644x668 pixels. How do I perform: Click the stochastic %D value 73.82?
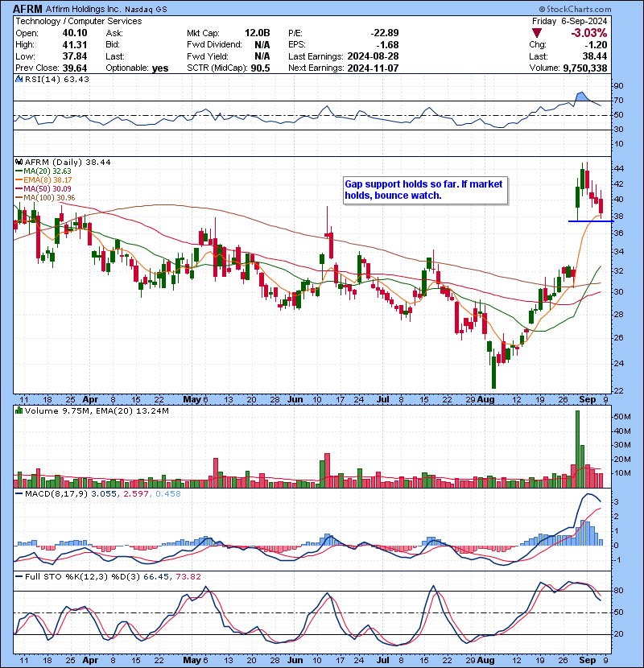pyautogui.click(x=188, y=576)
